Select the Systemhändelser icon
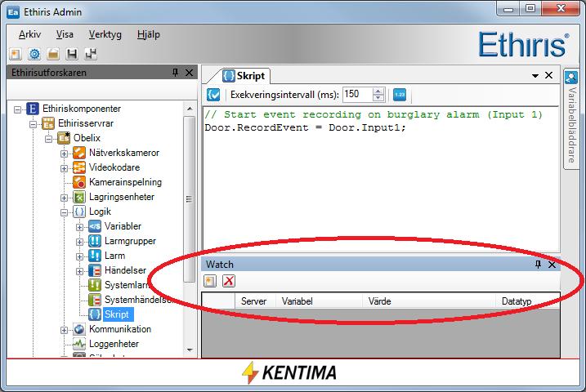 pyautogui.click(x=95, y=300)
